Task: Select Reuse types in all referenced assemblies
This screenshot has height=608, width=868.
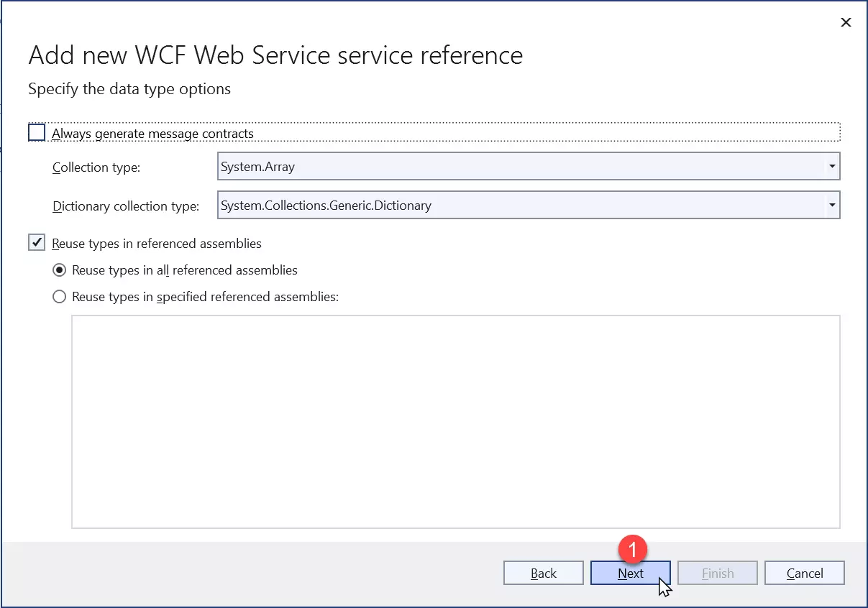Action: 60,270
